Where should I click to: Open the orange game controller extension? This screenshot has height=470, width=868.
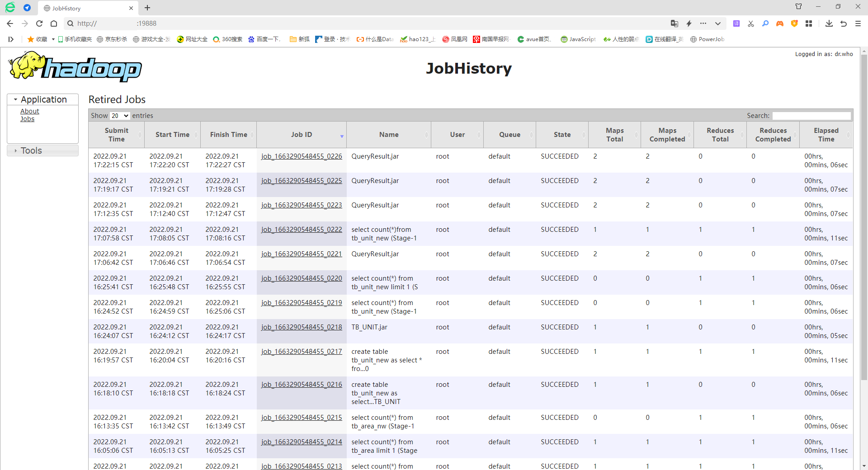coord(780,23)
